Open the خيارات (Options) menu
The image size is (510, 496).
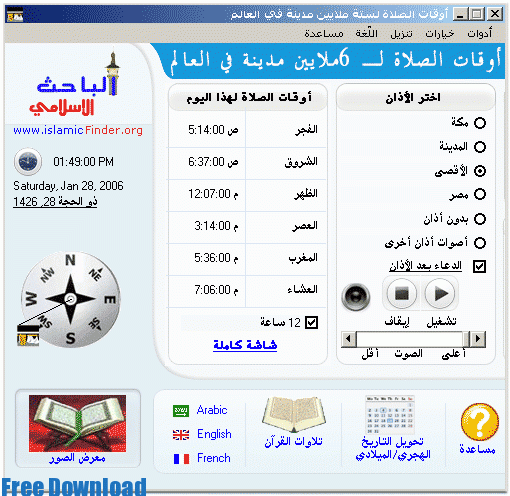pyautogui.click(x=439, y=33)
